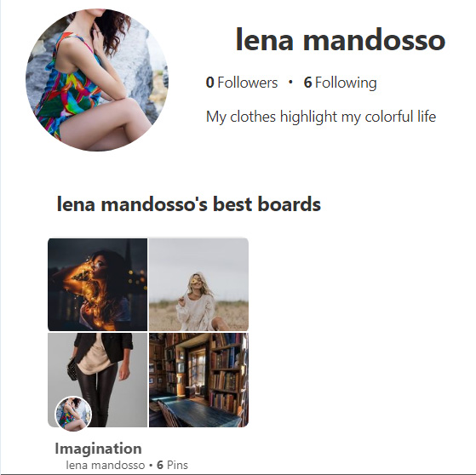Viewport: 476px width, 475px height.
Task: Open the blonde woman in field pin
Action: click(x=198, y=284)
